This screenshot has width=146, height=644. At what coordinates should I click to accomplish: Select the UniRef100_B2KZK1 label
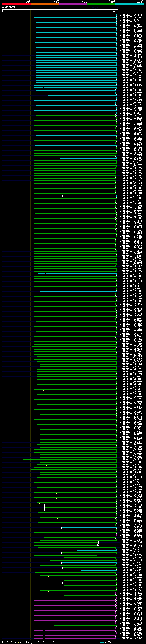(x=131, y=95)
